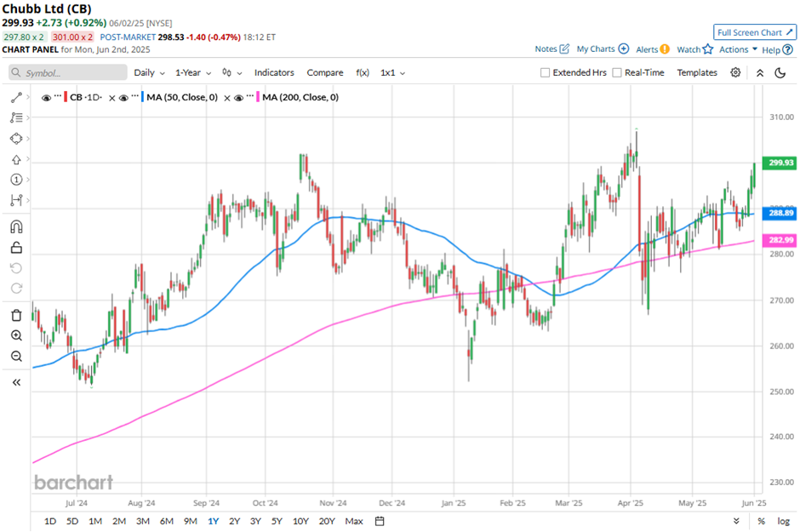
Task: Select the 1D time range
Action: [x=50, y=521]
